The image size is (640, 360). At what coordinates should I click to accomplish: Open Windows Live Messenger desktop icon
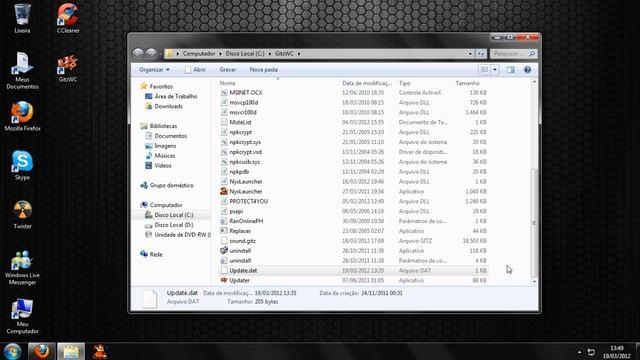coord(22,267)
